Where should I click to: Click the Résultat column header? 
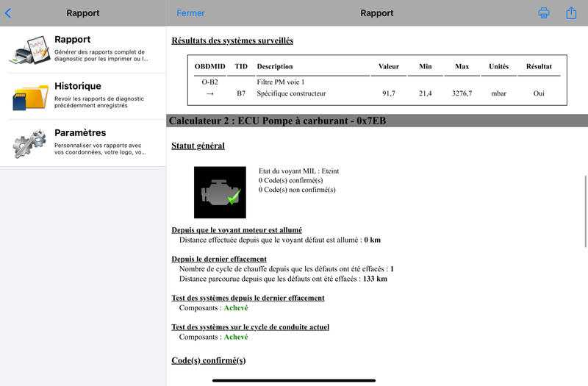pos(539,66)
